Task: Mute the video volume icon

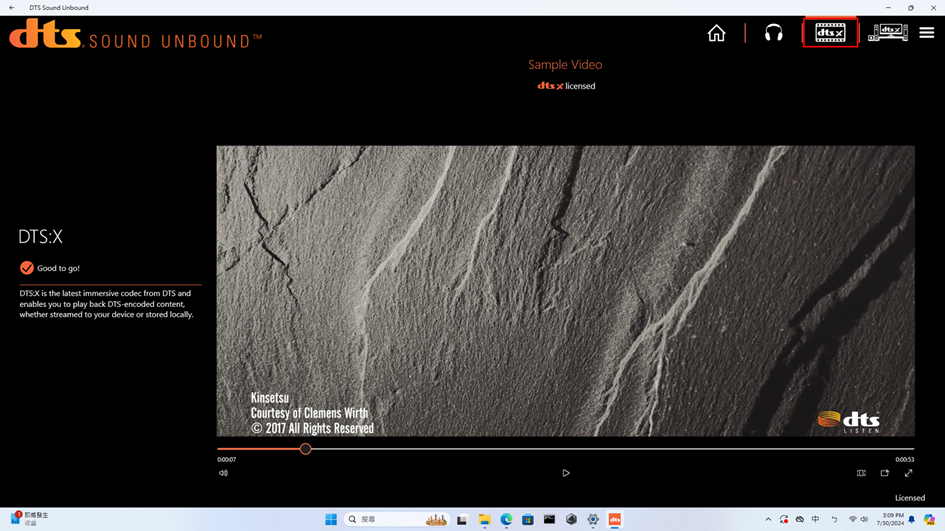Action: click(x=224, y=473)
